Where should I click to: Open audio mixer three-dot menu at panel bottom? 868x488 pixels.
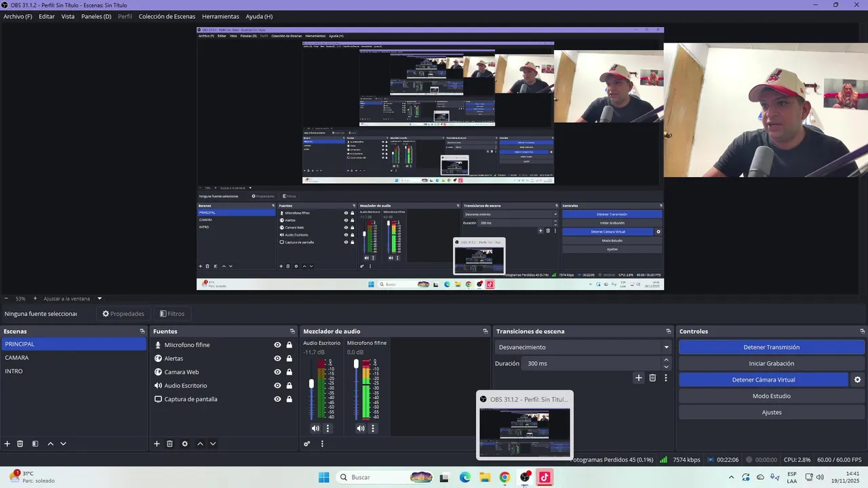[x=322, y=444]
